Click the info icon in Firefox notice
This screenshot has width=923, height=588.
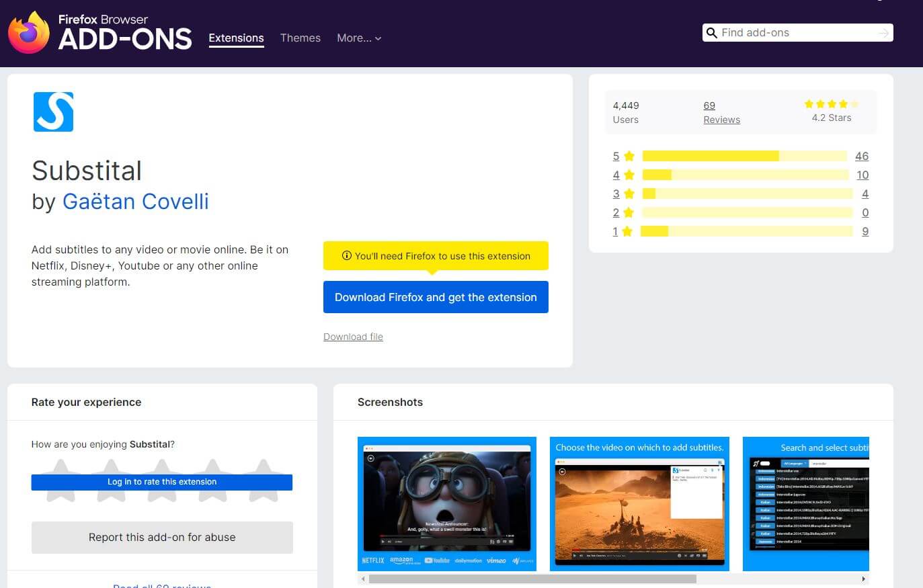point(347,255)
